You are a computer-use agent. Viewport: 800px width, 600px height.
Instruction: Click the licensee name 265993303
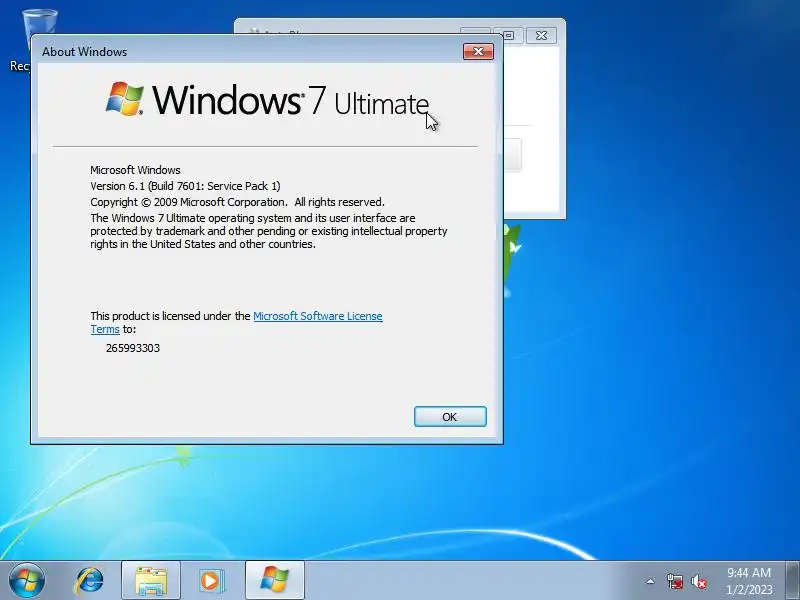pyautogui.click(x=133, y=348)
